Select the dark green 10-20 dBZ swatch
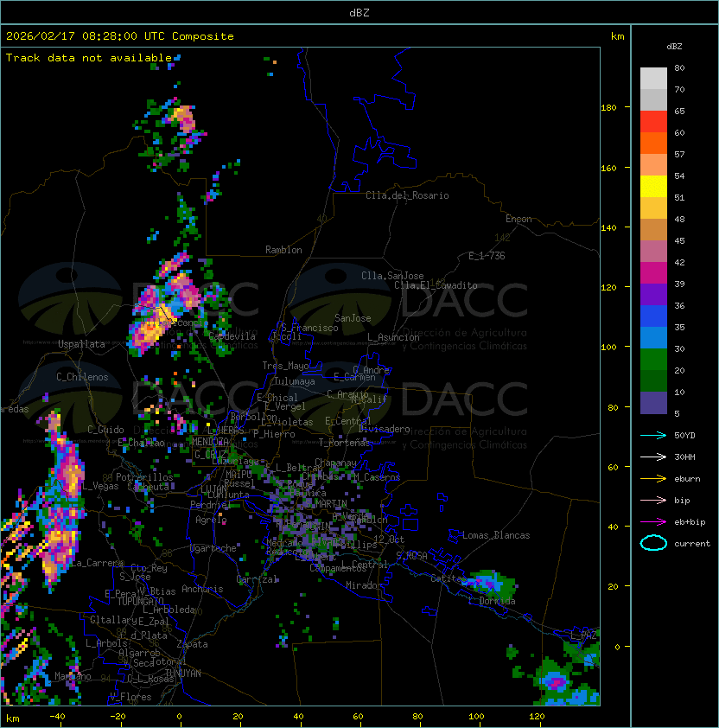 coord(653,381)
